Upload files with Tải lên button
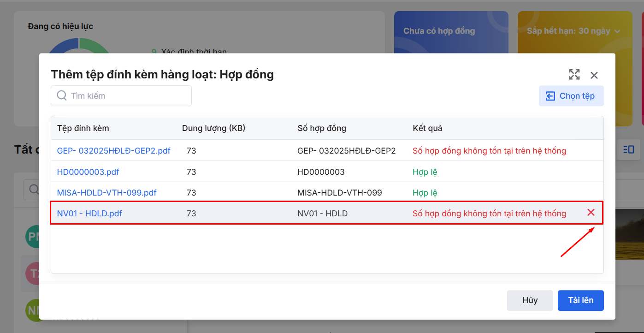The height and width of the screenshot is (333, 644). point(580,300)
